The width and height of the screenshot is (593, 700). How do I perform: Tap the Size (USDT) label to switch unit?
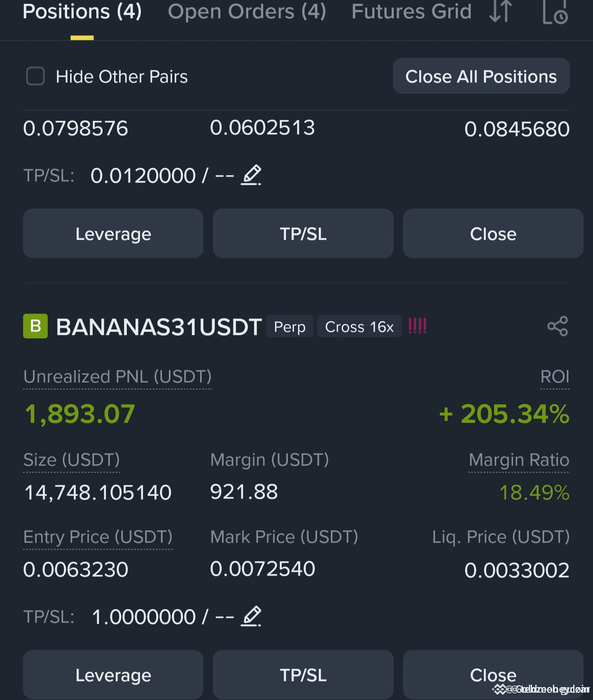point(72,460)
